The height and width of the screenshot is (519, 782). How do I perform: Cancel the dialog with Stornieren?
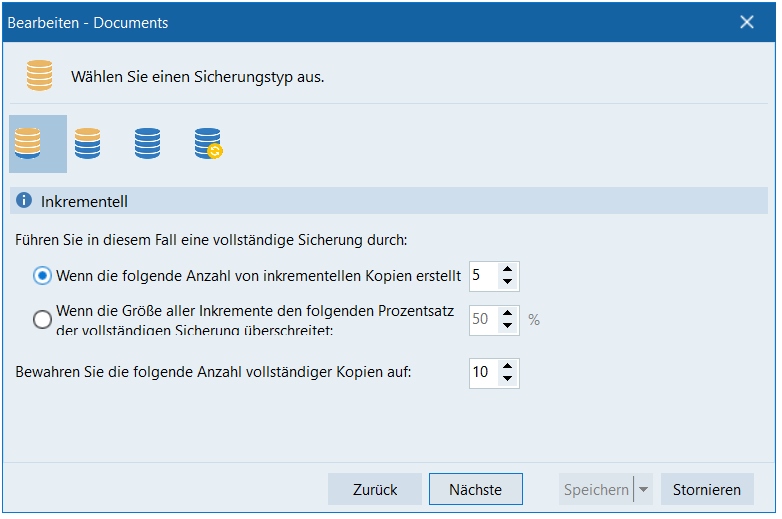point(706,490)
